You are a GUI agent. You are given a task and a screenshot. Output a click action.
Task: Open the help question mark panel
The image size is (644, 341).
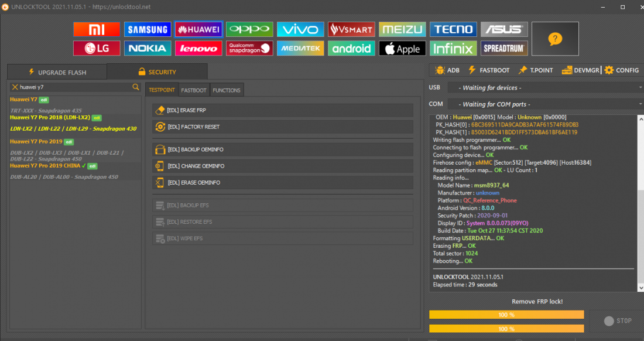(x=555, y=39)
